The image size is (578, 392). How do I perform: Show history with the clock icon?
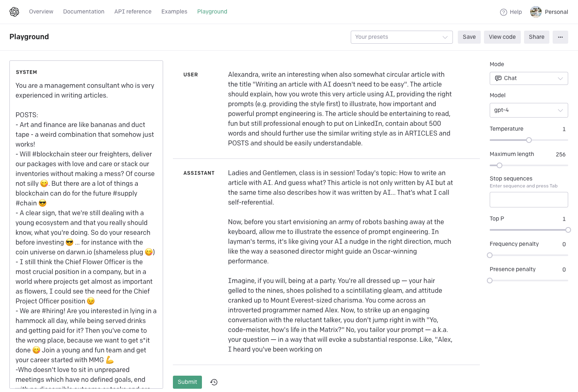point(214,382)
